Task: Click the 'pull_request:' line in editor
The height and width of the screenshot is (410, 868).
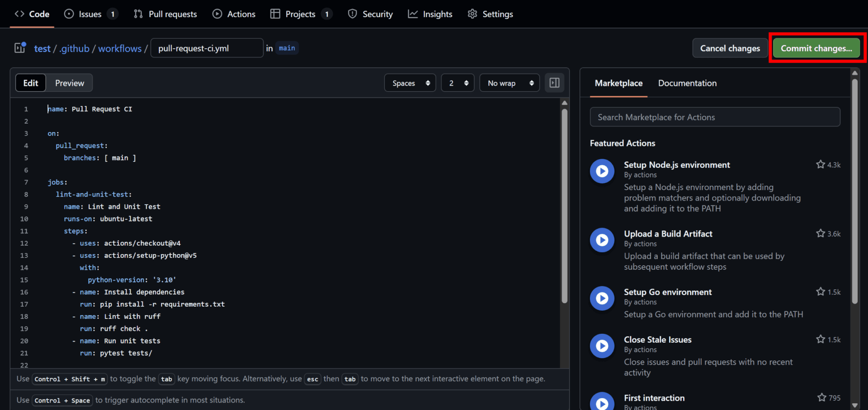Action: coord(81,145)
